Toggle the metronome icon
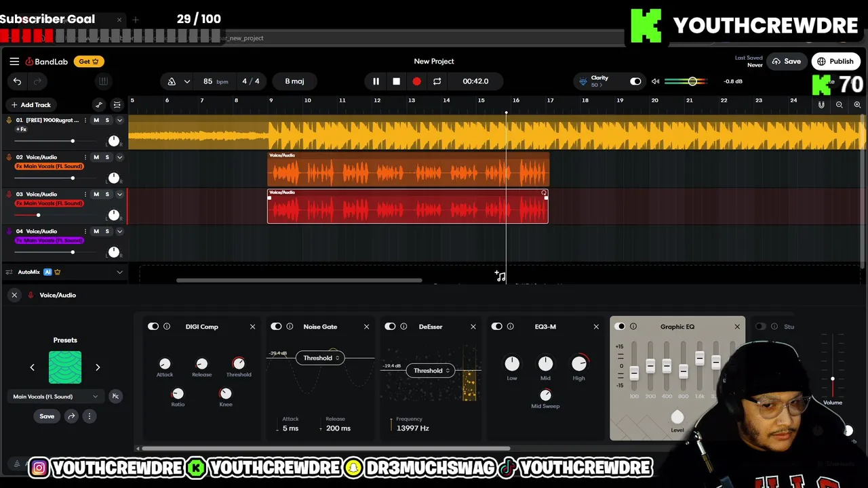868x488 pixels. tap(172, 81)
